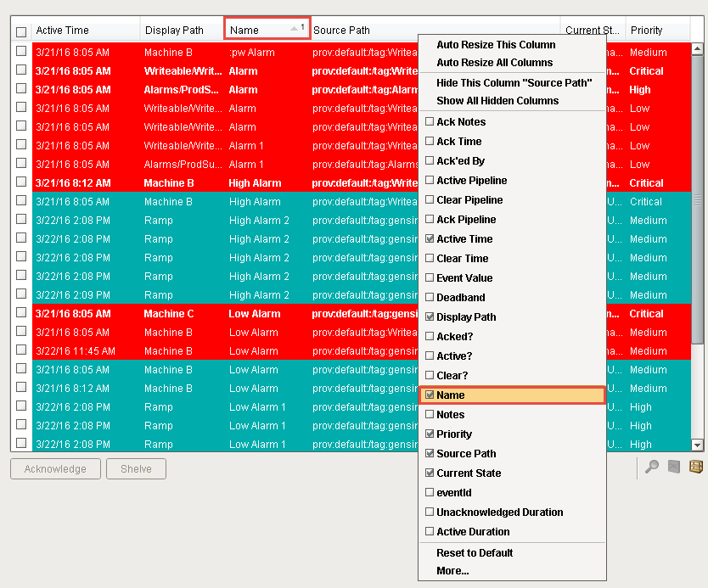Click the grayed chart icon beside the magnifier
The image size is (708, 588).
click(673, 466)
